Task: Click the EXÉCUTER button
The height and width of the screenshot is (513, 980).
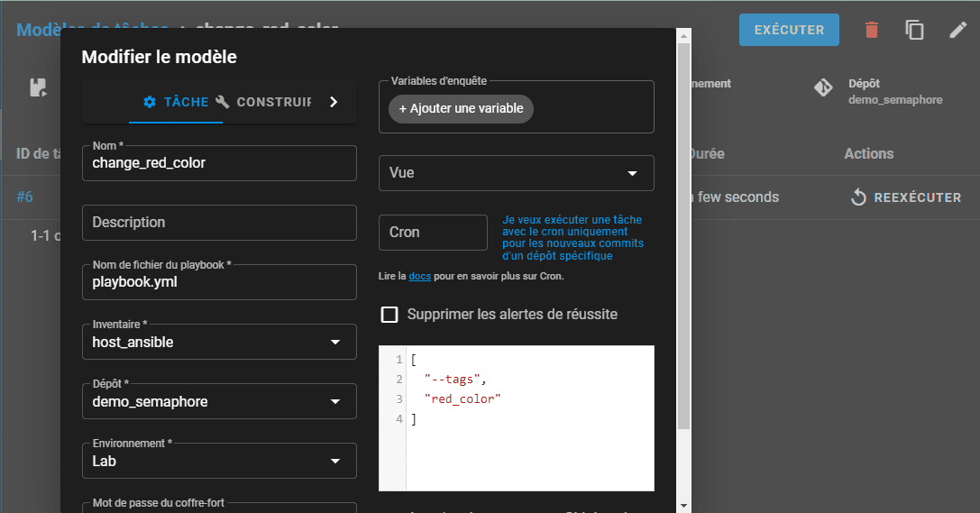Action: 789,30
